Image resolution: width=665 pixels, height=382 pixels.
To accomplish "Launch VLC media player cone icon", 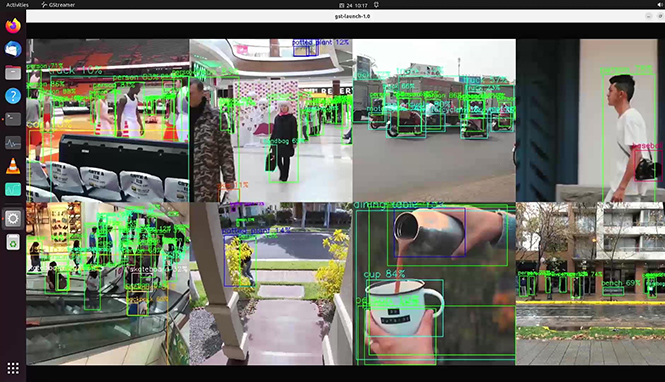I will click(x=13, y=166).
